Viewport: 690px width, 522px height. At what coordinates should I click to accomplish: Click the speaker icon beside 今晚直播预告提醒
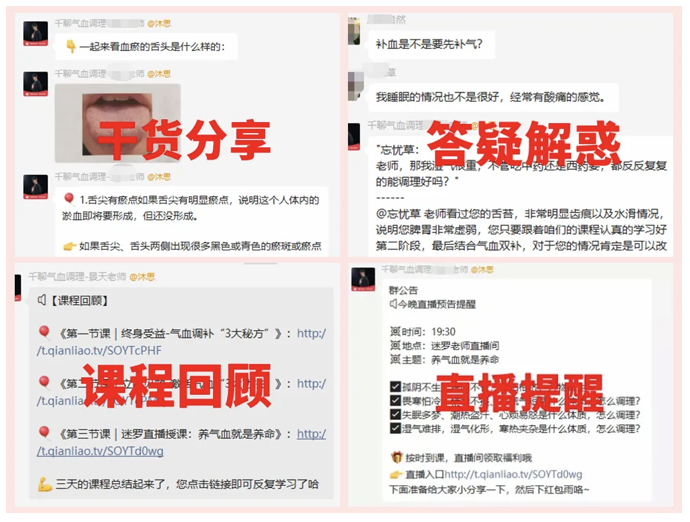click(393, 304)
